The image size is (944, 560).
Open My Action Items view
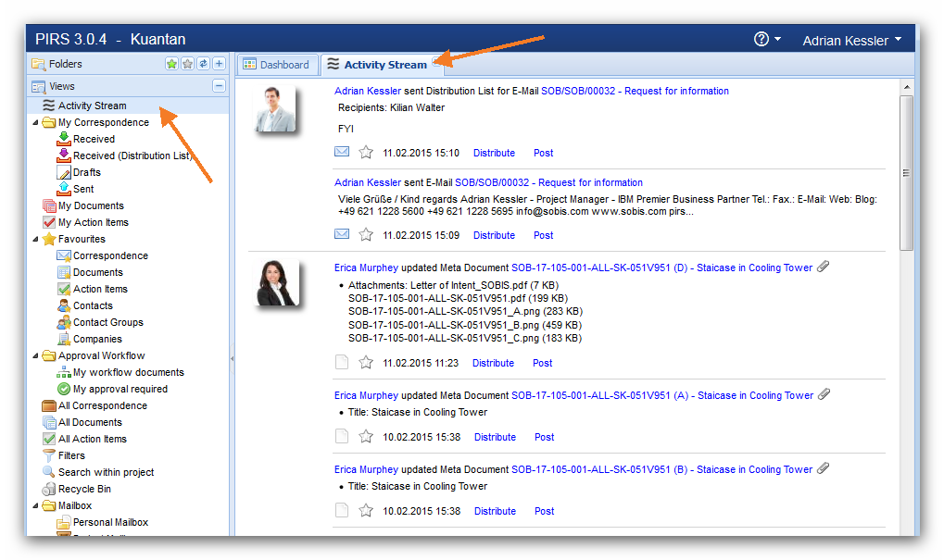click(x=93, y=222)
